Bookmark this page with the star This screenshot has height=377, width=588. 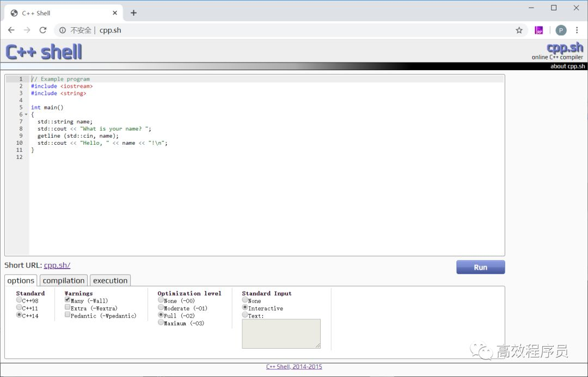(x=519, y=30)
